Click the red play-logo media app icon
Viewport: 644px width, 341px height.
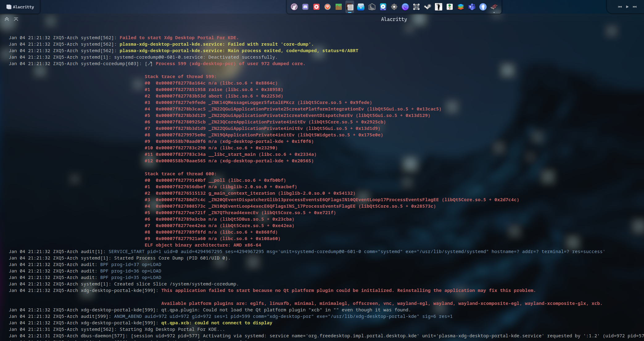[x=317, y=7]
